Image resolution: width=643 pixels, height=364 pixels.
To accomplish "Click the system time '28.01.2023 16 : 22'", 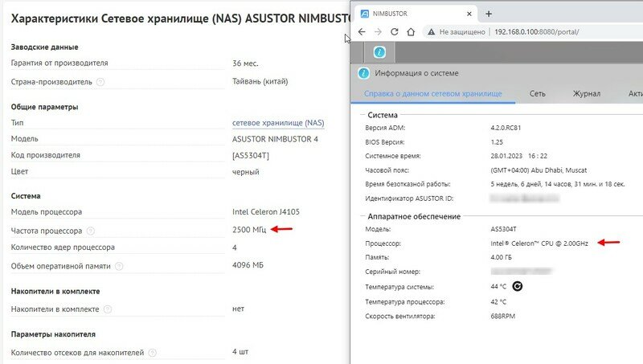I will [518, 156].
